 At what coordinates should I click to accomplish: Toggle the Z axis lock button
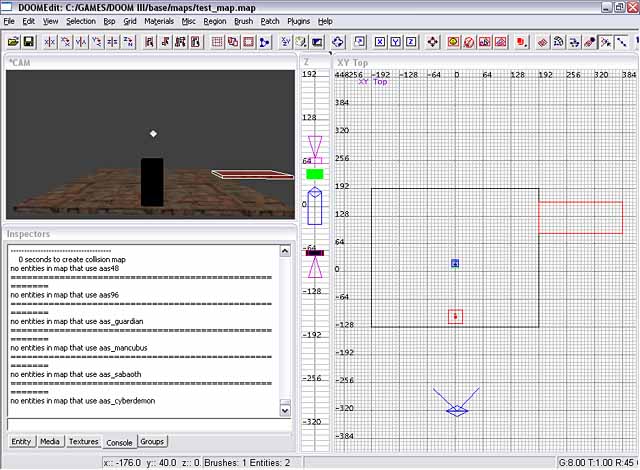(x=411, y=42)
